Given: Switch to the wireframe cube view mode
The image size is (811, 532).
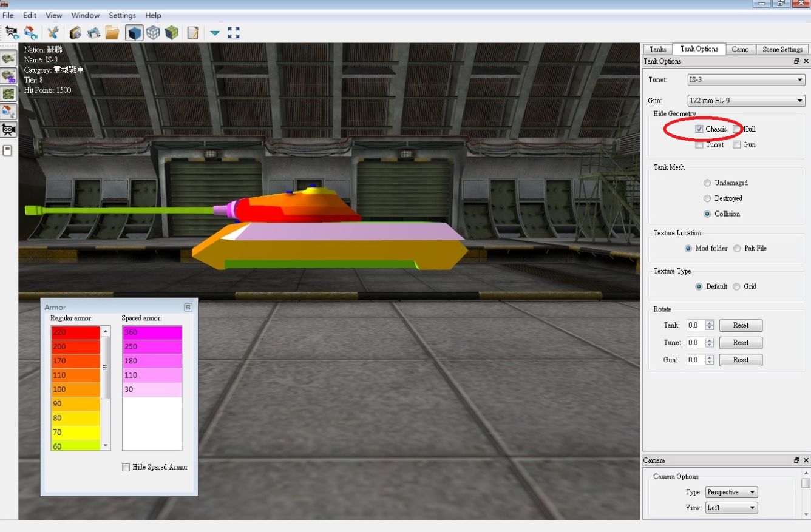Looking at the screenshot, I should [153, 32].
